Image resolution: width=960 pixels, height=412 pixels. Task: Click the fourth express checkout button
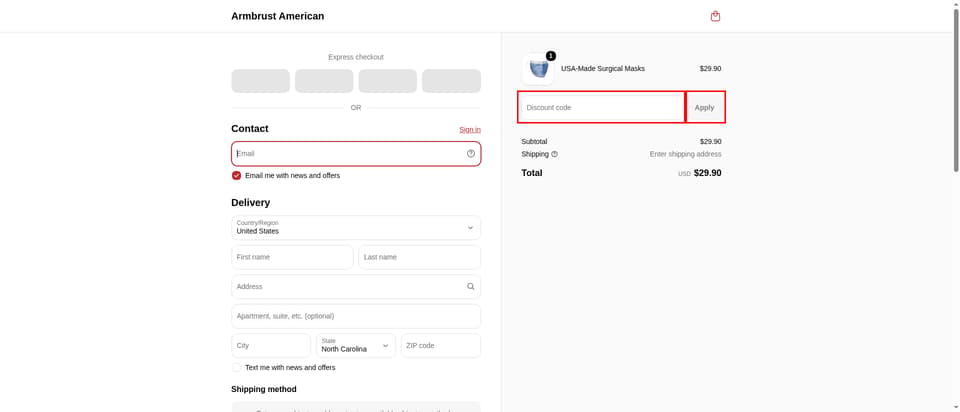tap(451, 81)
